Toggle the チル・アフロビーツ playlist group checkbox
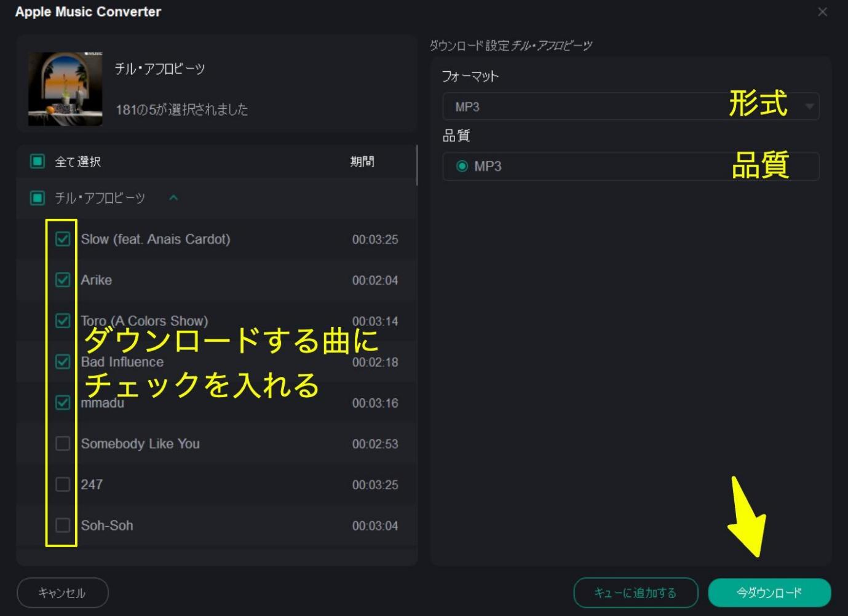Screen dimensions: 848x616 tap(38, 198)
